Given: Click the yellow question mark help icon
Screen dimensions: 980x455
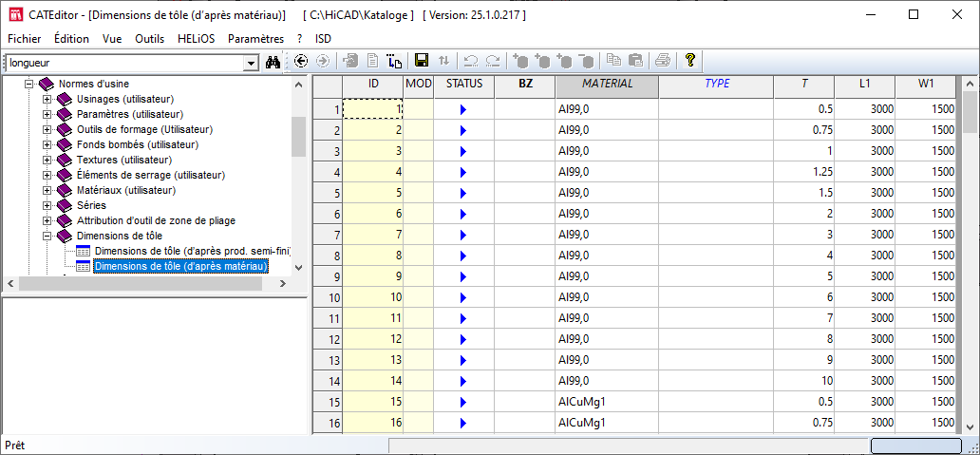Looking at the screenshot, I should 690,61.
